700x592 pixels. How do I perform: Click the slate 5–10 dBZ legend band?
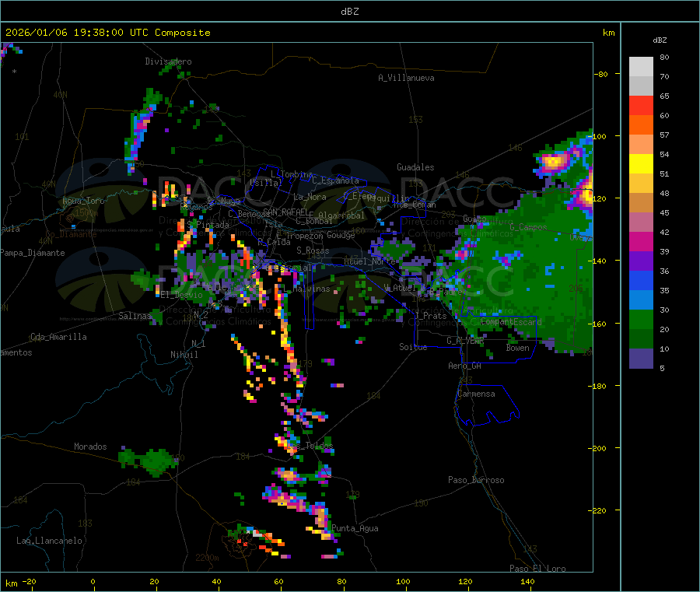[x=641, y=359]
